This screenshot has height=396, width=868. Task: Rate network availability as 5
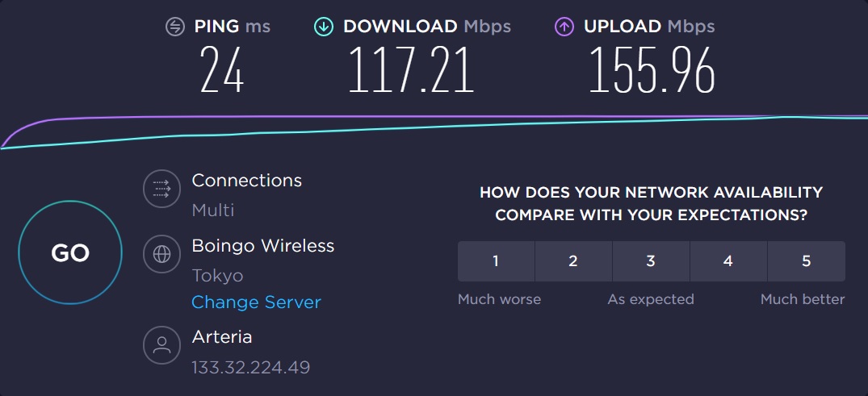click(x=806, y=261)
